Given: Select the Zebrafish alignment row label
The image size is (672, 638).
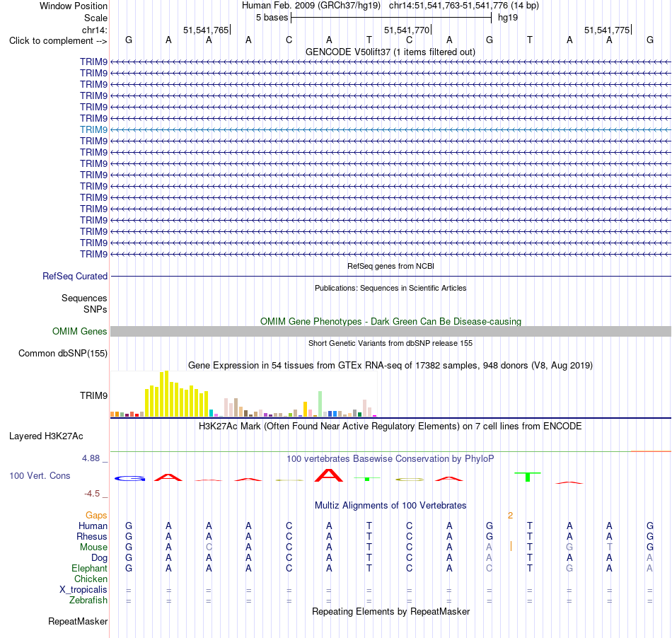Looking at the screenshot, I should [88, 600].
